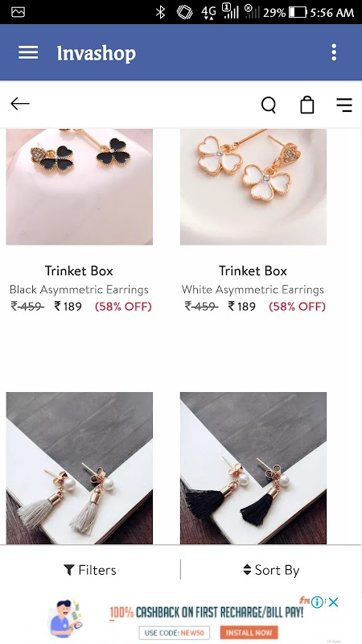Open the shopping bag cart
The height and width of the screenshot is (644, 362).
click(307, 105)
